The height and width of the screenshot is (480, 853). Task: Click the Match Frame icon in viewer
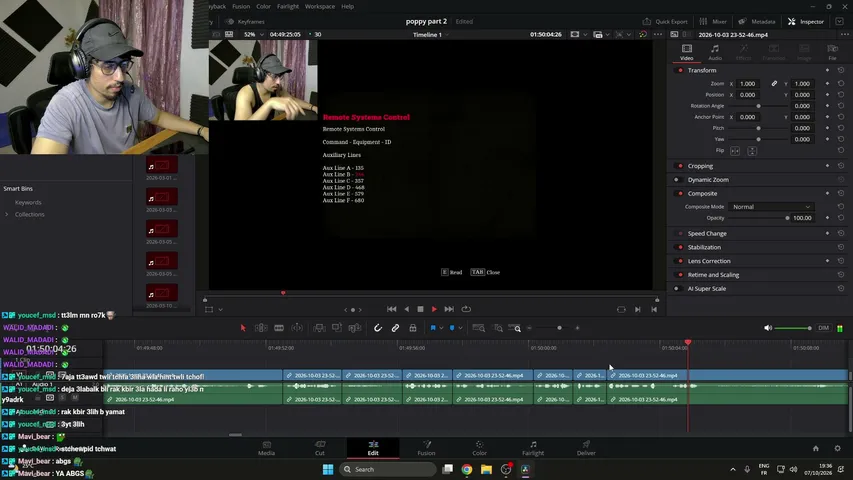tap(621, 310)
